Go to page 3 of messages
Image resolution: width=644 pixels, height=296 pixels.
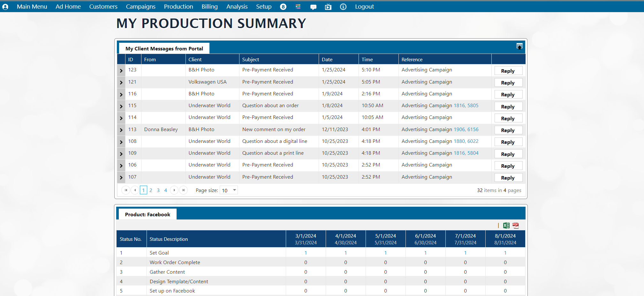(x=158, y=190)
